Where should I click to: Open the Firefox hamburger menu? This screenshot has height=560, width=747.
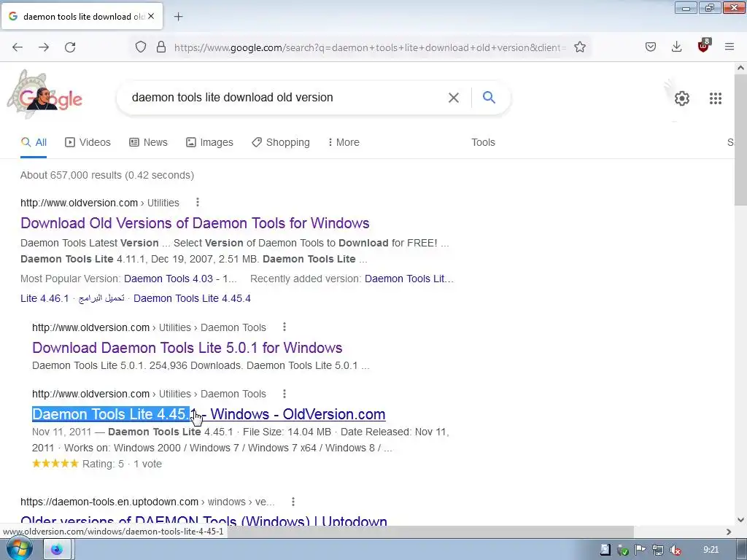[x=729, y=47]
